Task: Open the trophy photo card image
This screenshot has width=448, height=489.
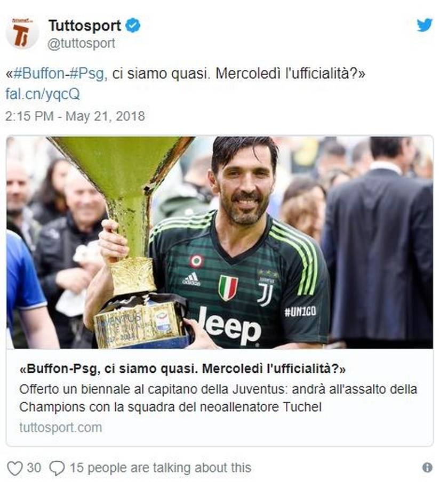Action: coord(220,242)
